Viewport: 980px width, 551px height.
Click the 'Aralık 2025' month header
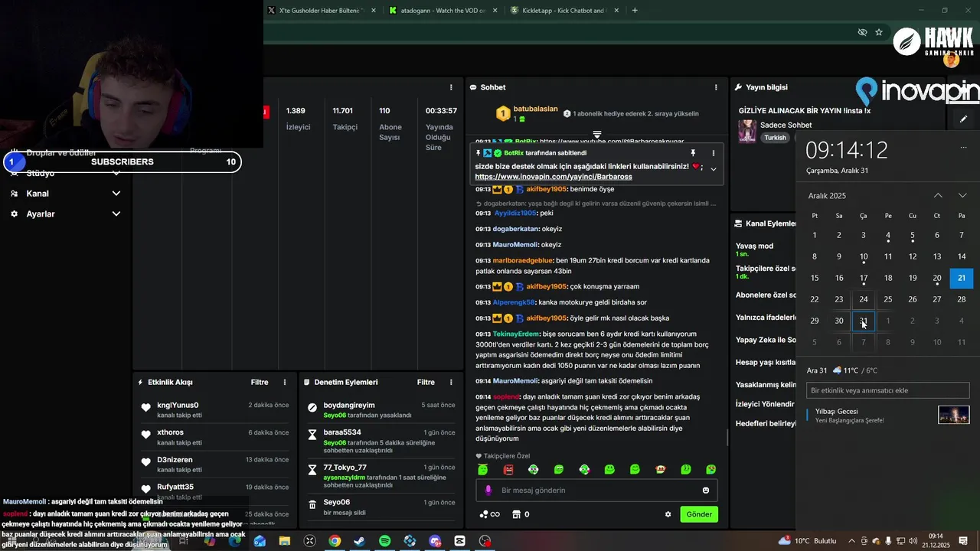[x=827, y=196]
